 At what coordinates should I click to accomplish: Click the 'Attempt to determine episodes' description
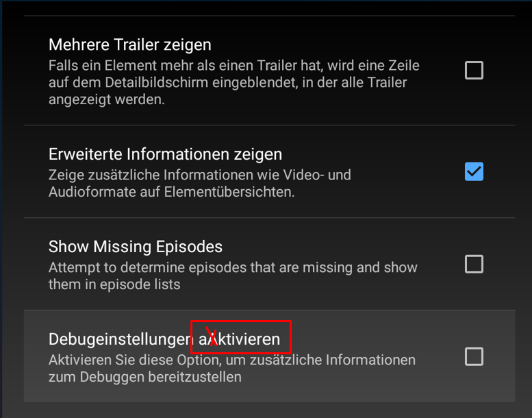233,275
